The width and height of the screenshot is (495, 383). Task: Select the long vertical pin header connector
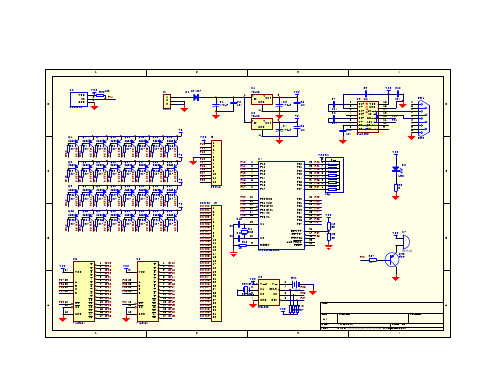(x=217, y=263)
